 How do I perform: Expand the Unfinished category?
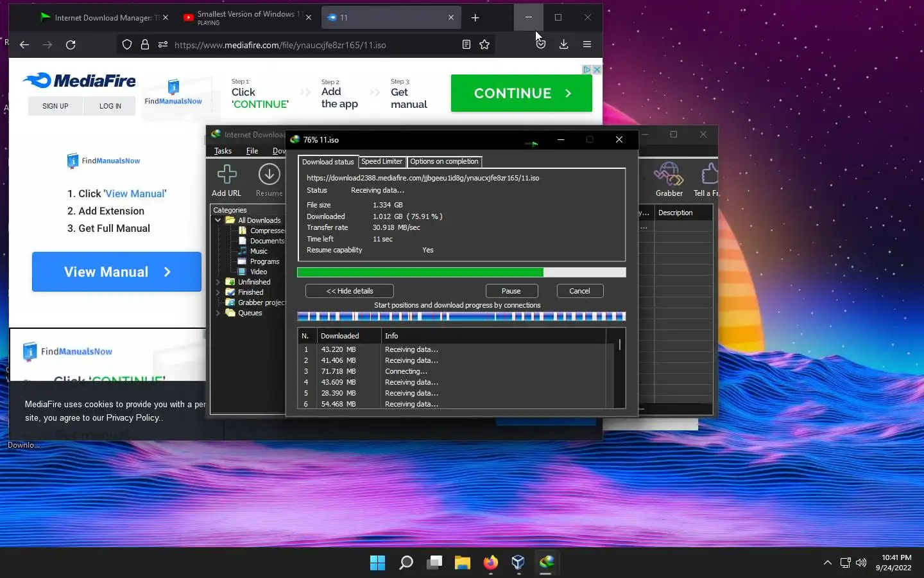(x=218, y=282)
